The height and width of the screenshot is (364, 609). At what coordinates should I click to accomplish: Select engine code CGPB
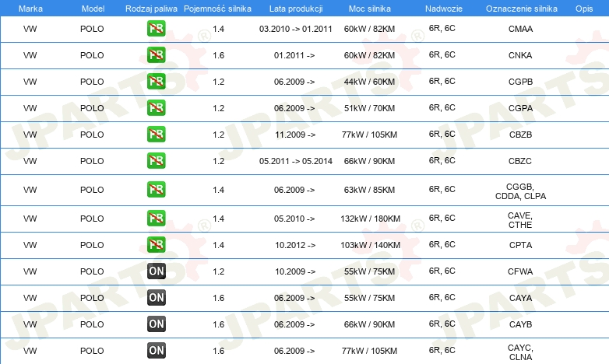[520, 82]
